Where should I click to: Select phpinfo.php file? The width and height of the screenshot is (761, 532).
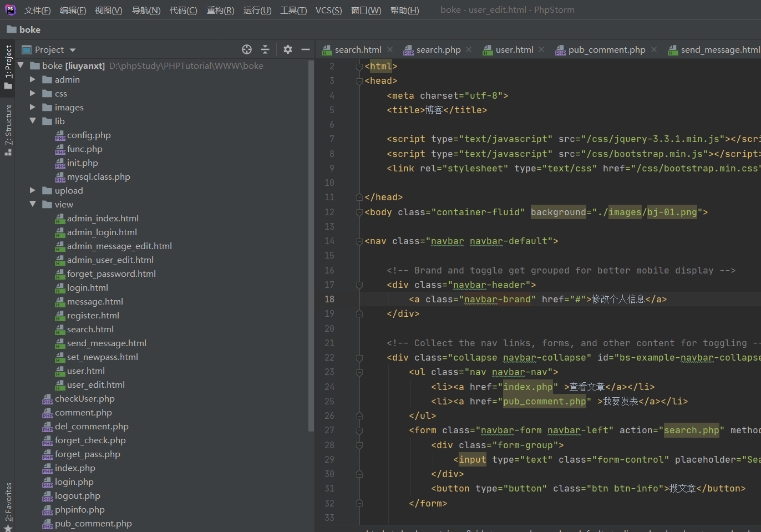click(x=79, y=509)
